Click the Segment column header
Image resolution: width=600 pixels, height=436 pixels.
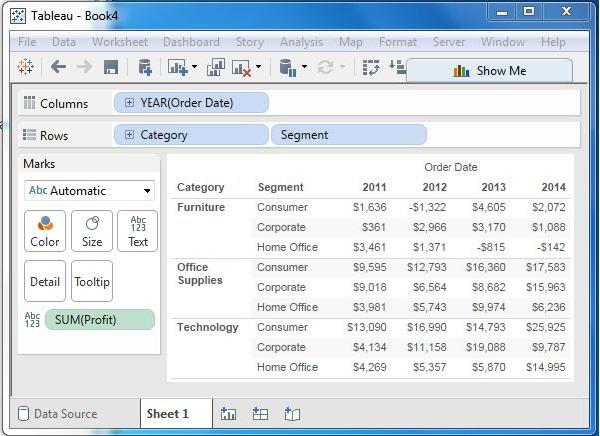point(280,187)
